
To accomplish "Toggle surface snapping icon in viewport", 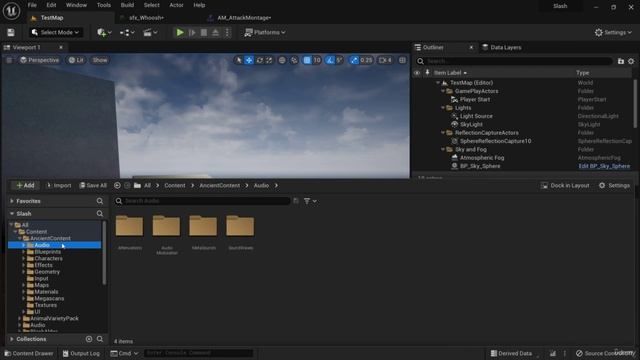I will tap(294, 60).
